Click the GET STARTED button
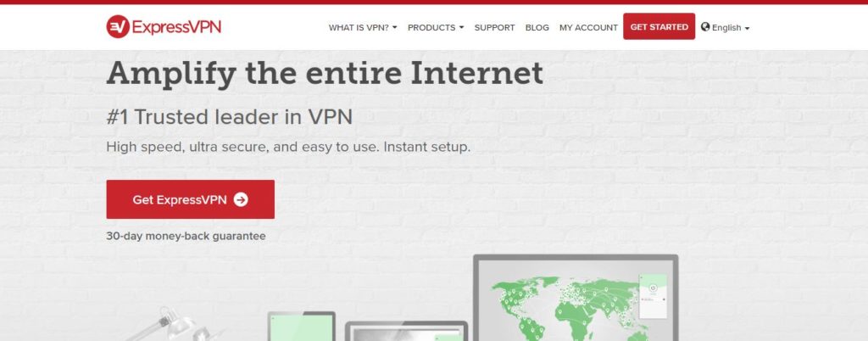The width and height of the screenshot is (868, 341). click(x=659, y=26)
